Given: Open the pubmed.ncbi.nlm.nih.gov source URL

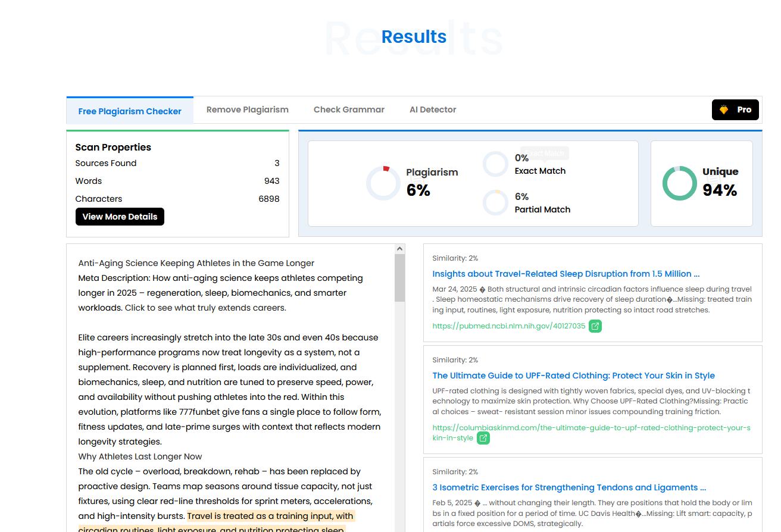Looking at the screenshot, I should pyautogui.click(x=509, y=326).
